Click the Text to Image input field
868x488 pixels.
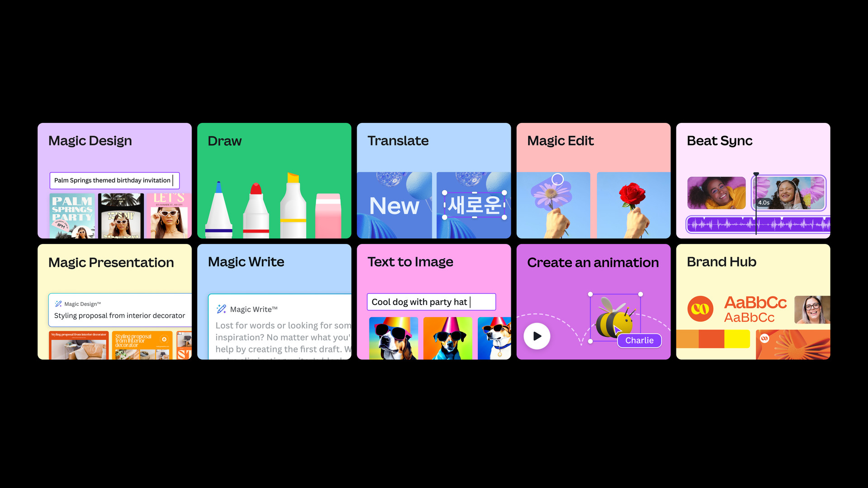click(432, 301)
